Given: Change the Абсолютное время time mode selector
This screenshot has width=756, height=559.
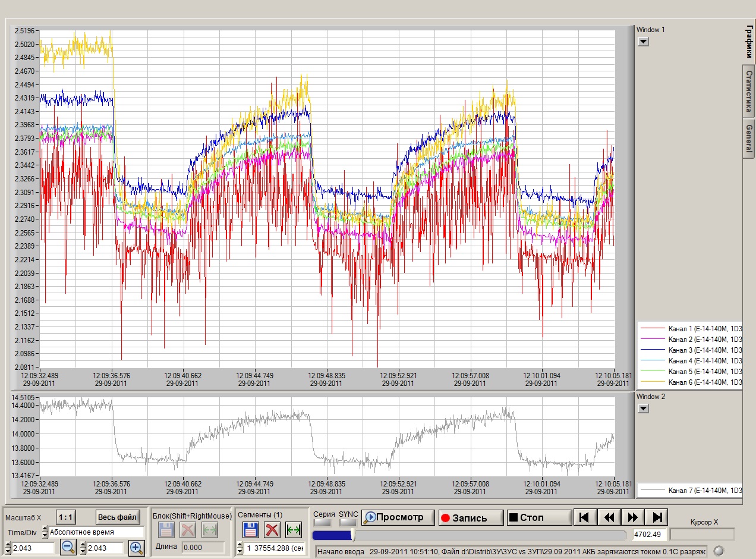Looking at the screenshot, I should 95,532.
